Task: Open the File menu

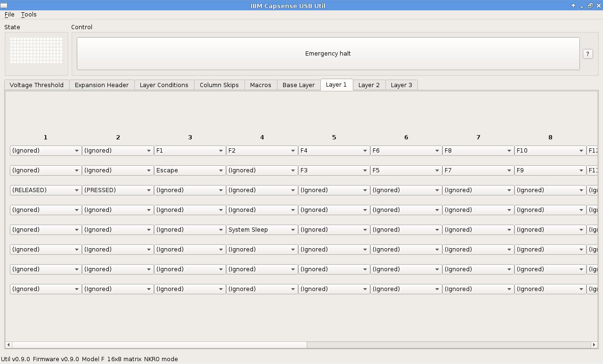Action: [x=9, y=15]
